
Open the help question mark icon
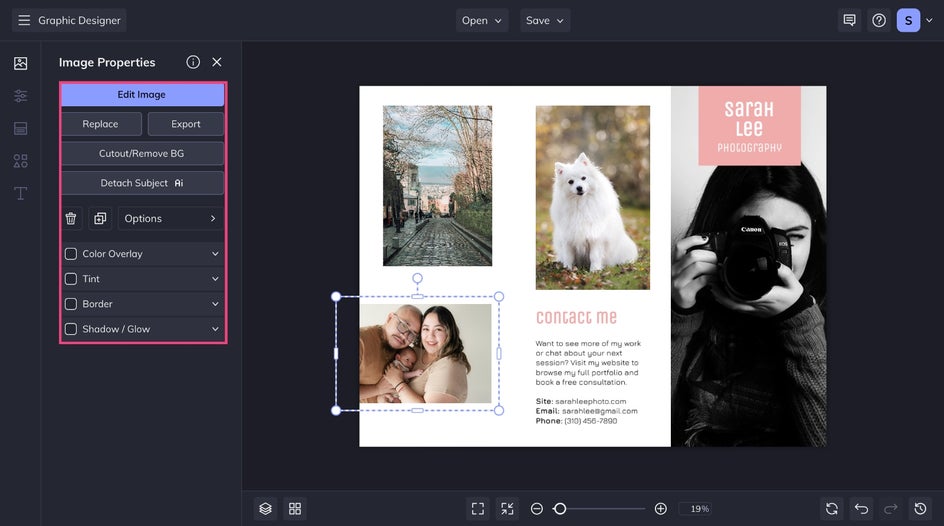879,20
